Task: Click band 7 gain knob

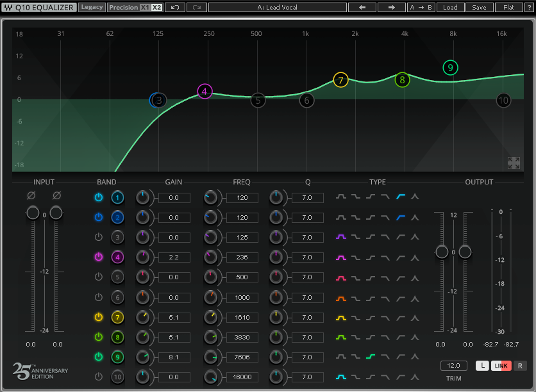Action: (142, 318)
